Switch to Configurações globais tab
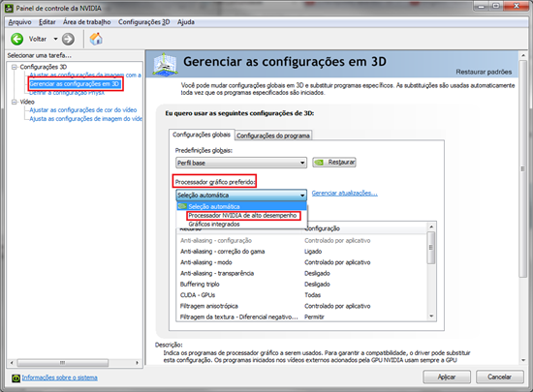The image size is (533, 392). point(202,135)
